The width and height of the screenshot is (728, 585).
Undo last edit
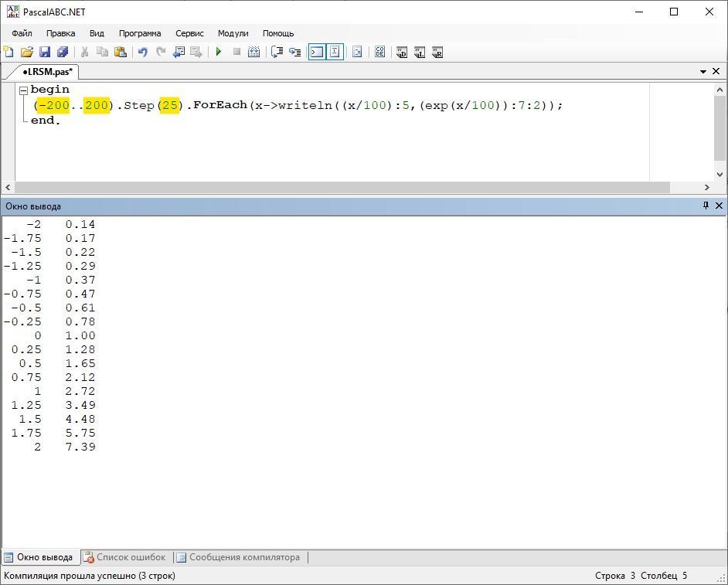pos(142,52)
